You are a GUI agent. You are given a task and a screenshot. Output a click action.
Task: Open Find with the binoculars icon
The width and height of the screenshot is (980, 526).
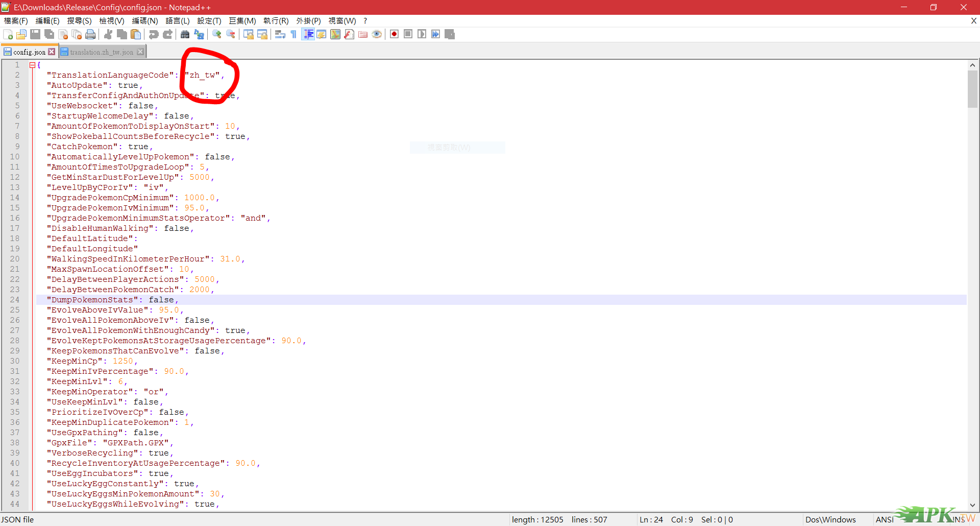[185, 34]
